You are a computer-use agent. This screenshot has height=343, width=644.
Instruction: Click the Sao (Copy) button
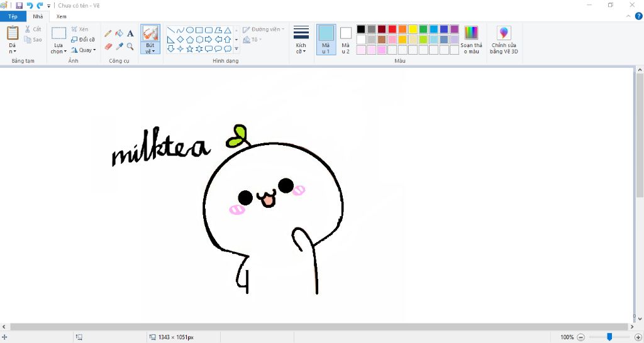tap(33, 40)
